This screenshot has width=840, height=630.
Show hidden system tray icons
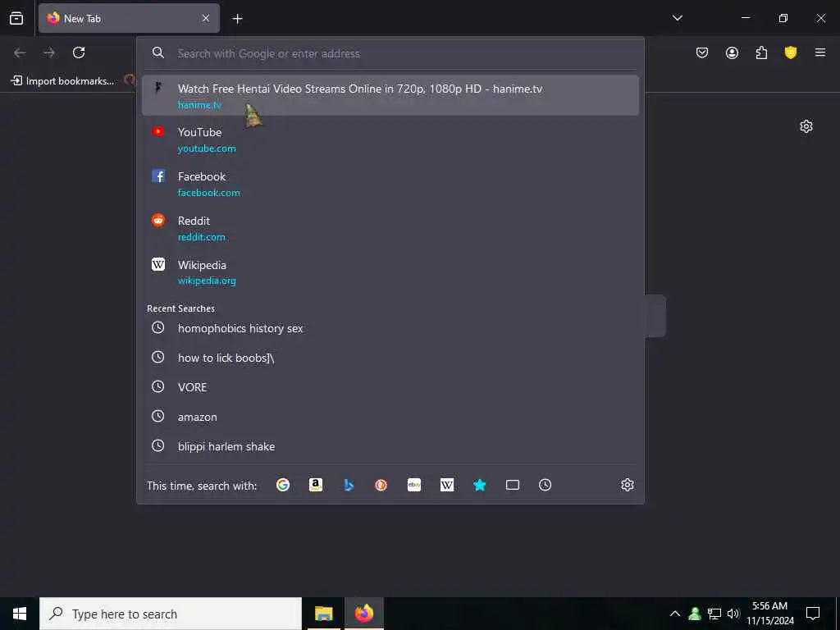coord(675,614)
